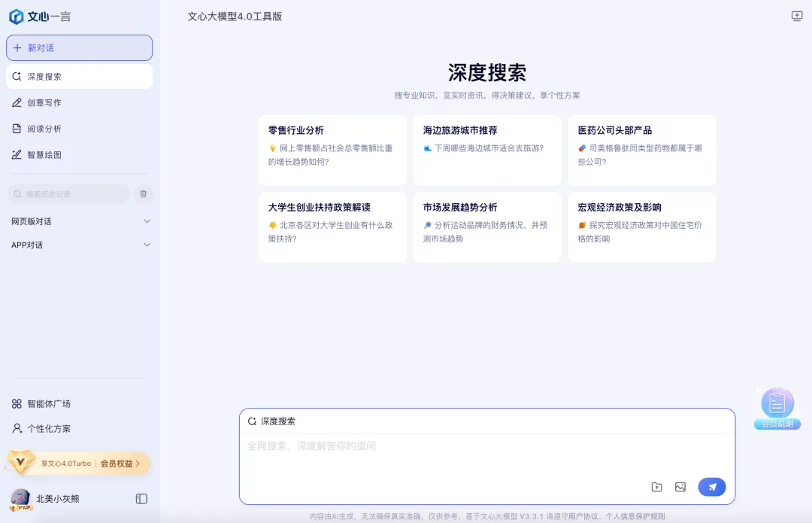Screen dimensions: 812x523
Task: Click the 新对话 button
Action: [79, 47]
